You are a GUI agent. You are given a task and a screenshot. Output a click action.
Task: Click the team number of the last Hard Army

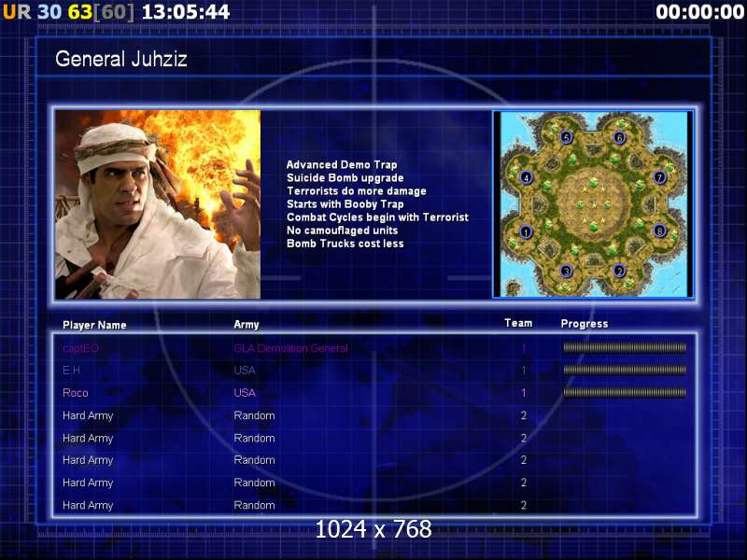[524, 505]
